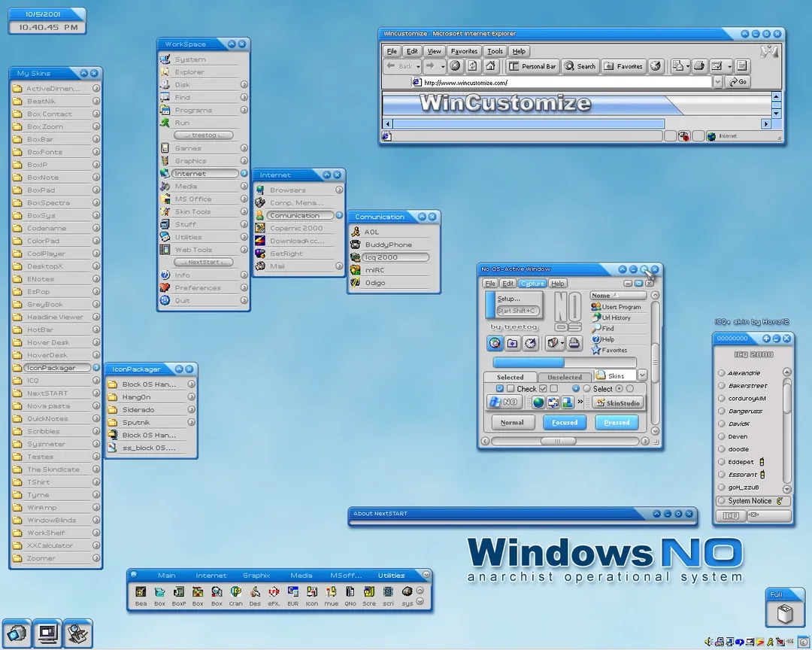Choose last empty radio after Select label
The height and width of the screenshot is (650, 812).
[630, 389]
